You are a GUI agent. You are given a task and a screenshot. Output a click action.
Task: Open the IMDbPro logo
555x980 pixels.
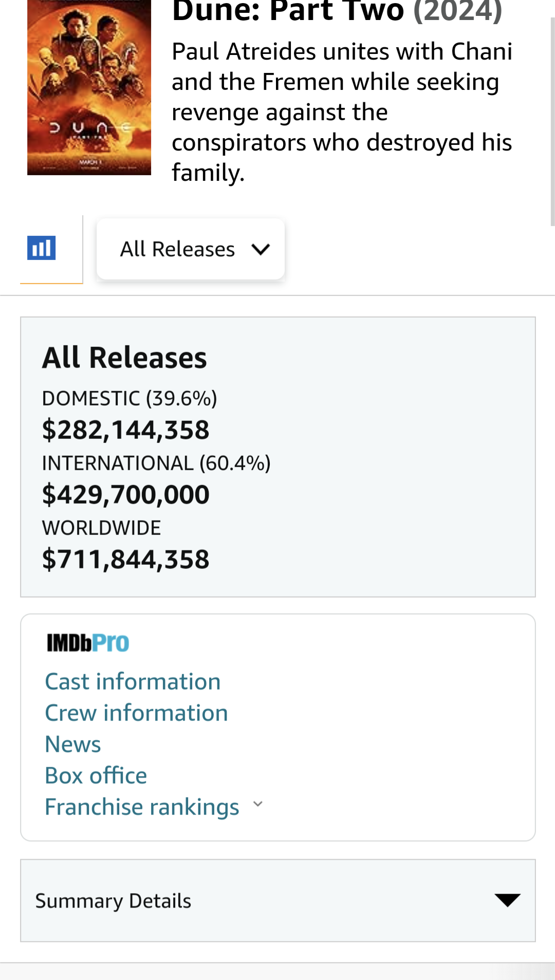88,643
